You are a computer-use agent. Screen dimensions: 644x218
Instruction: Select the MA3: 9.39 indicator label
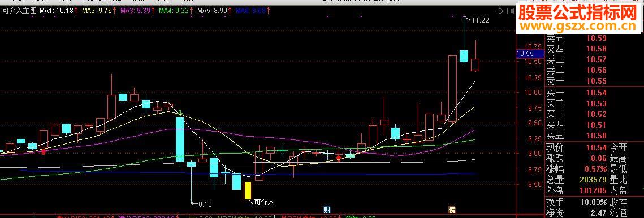click(136, 11)
